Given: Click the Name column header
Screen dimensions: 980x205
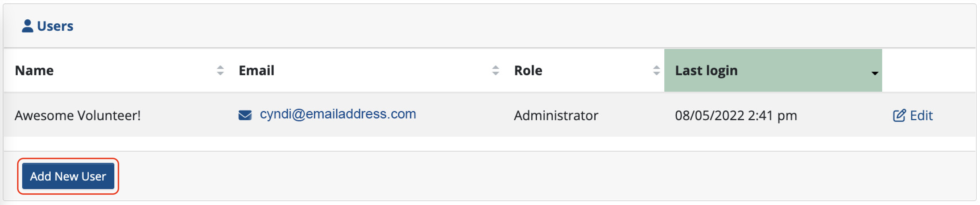Looking at the screenshot, I should tap(34, 71).
